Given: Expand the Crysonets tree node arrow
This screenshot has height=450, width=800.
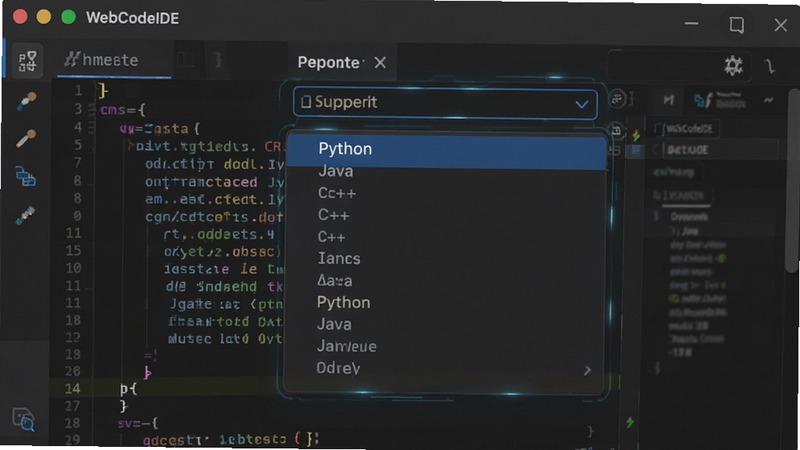Looking at the screenshot, I should tap(657, 217).
